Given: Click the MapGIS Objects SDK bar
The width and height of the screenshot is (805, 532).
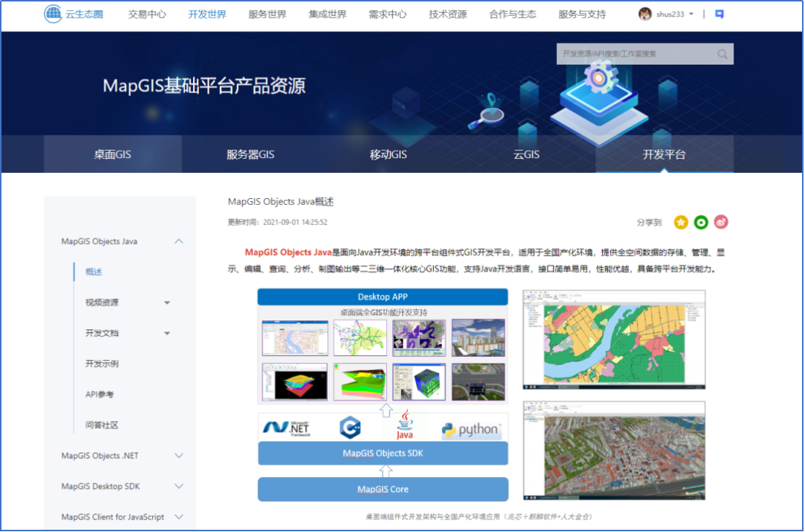Looking at the screenshot, I should click(x=383, y=454).
